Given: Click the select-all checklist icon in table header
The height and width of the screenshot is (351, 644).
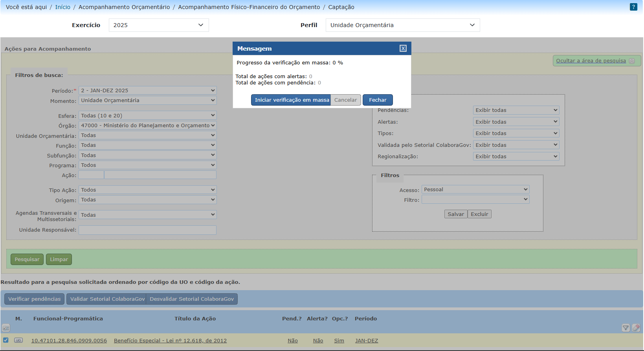Looking at the screenshot, I should click(6, 328).
